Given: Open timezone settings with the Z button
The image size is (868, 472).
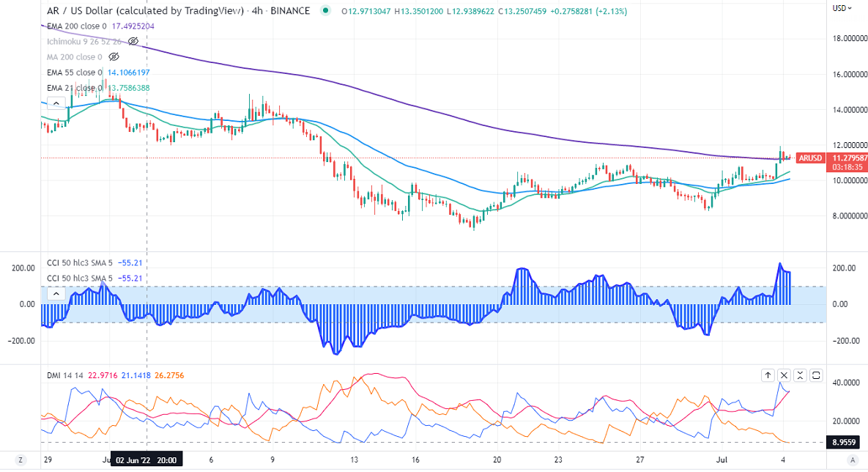Looking at the screenshot, I should click(21, 460).
